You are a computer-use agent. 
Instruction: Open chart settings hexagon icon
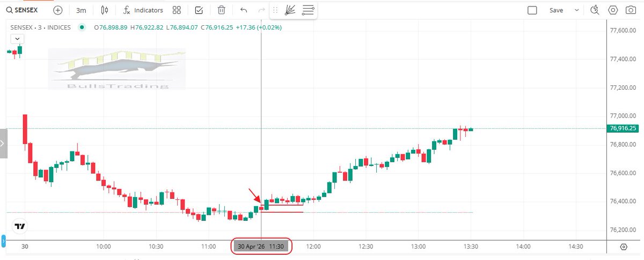(x=613, y=10)
